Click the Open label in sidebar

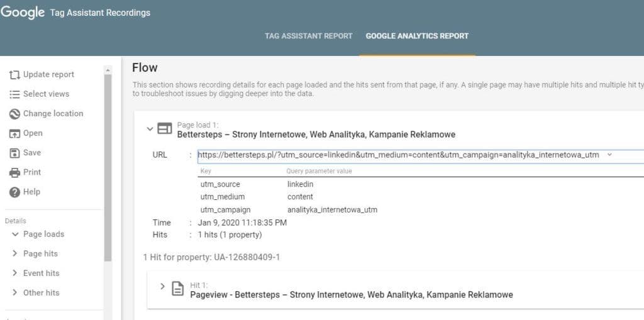point(33,133)
